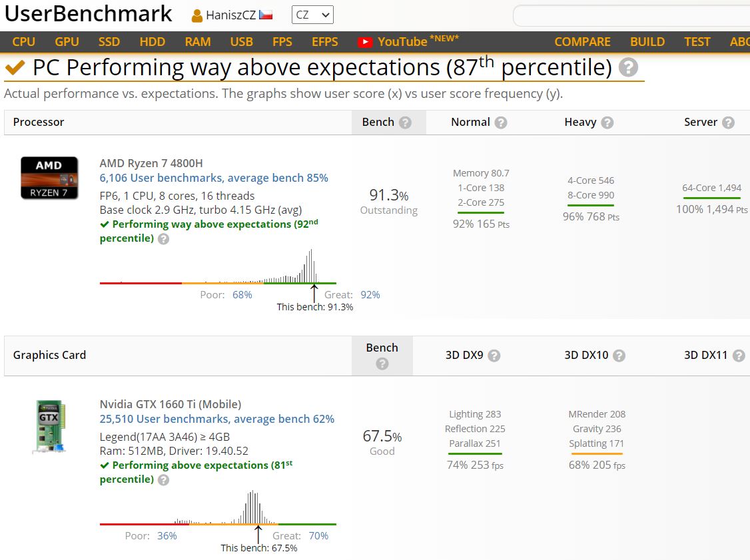The height and width of the screenshot is (560, 750).
Task: Click the help icon beside Processor Bench
Action: (405, 123)
